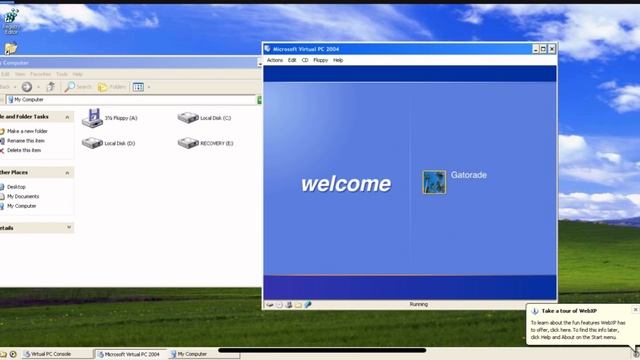
Task: Click Make a new folder link
Action: (27, 131)
